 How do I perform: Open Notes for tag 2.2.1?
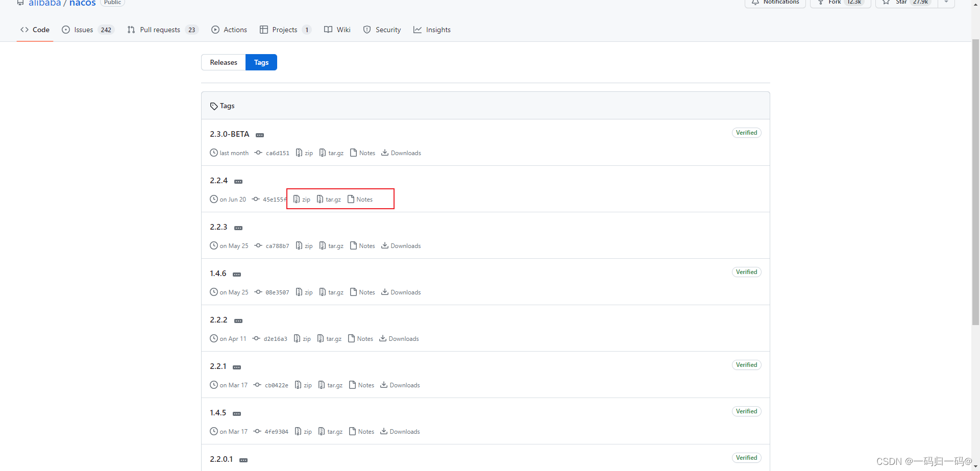361,385
